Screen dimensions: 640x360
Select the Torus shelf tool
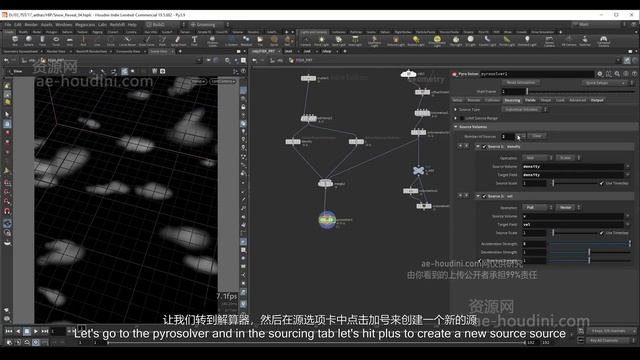(56, 40)
